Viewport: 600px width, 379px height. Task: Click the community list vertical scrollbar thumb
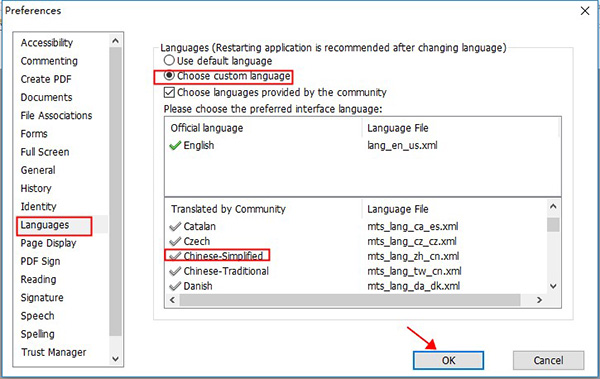tap(553, 225)
